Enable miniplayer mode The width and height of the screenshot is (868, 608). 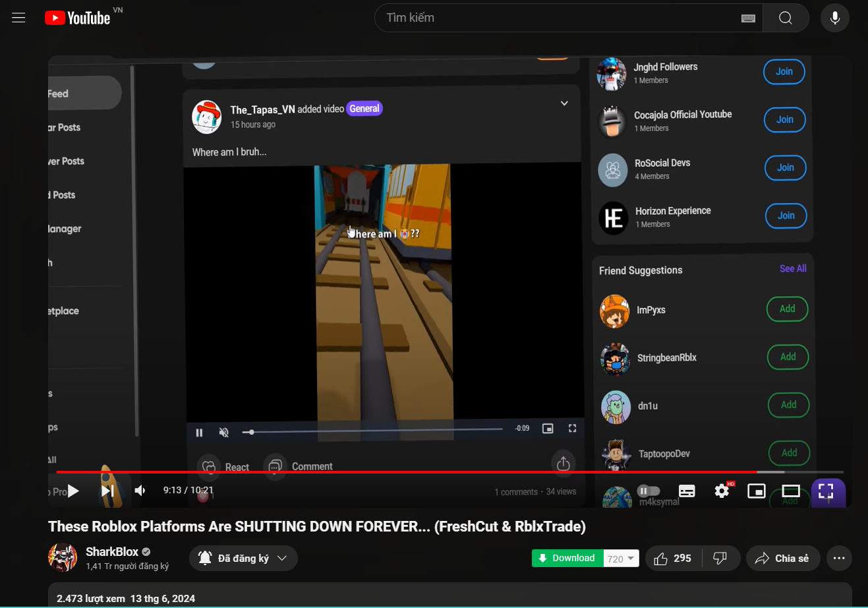click(757, 491)
